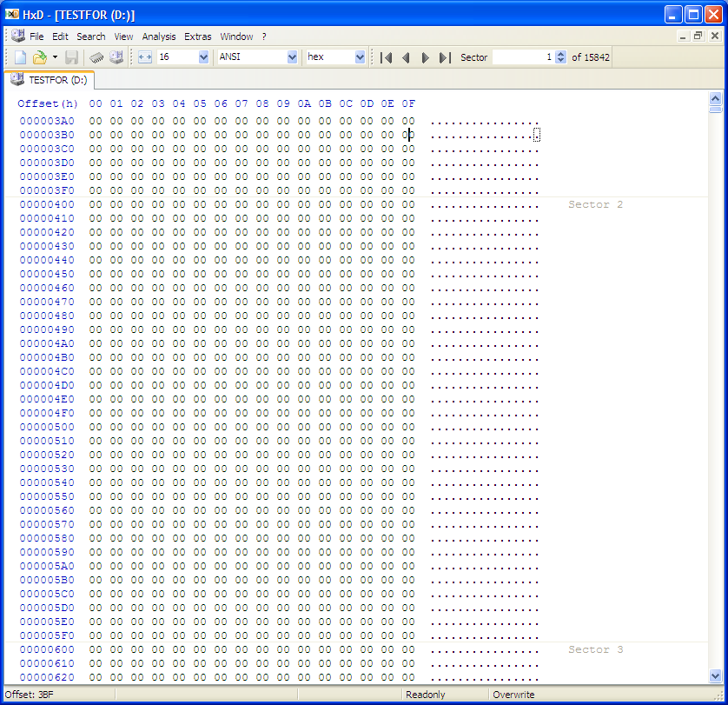The image size is (728, 705).
Task: Click the toolbar grip before New icon
Action: 7,57
